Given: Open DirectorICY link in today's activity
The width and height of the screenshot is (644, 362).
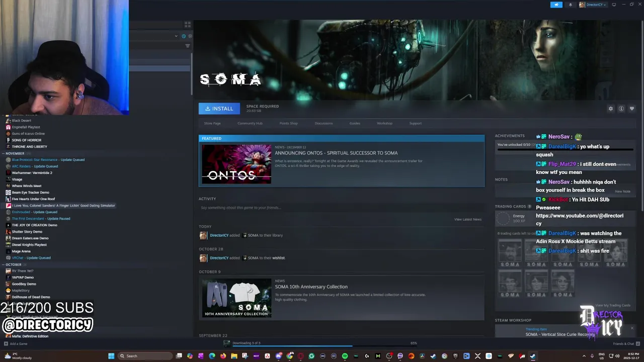Looking at the screenshot, I should click(219, 235).
